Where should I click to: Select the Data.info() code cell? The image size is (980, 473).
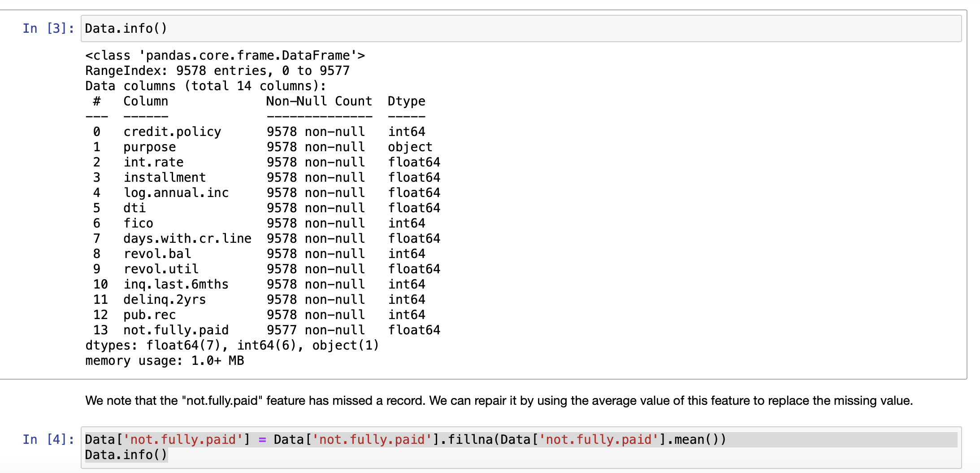click(x=126, y=28)
